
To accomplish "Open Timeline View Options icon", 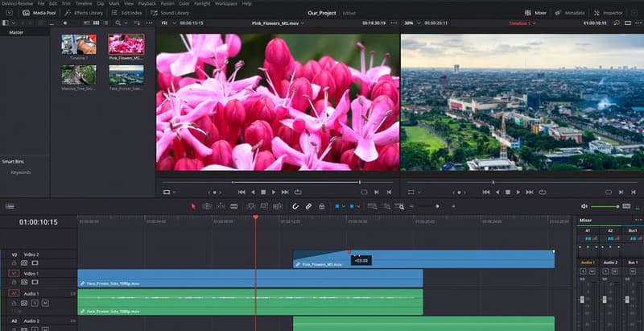I will (10, 206).
